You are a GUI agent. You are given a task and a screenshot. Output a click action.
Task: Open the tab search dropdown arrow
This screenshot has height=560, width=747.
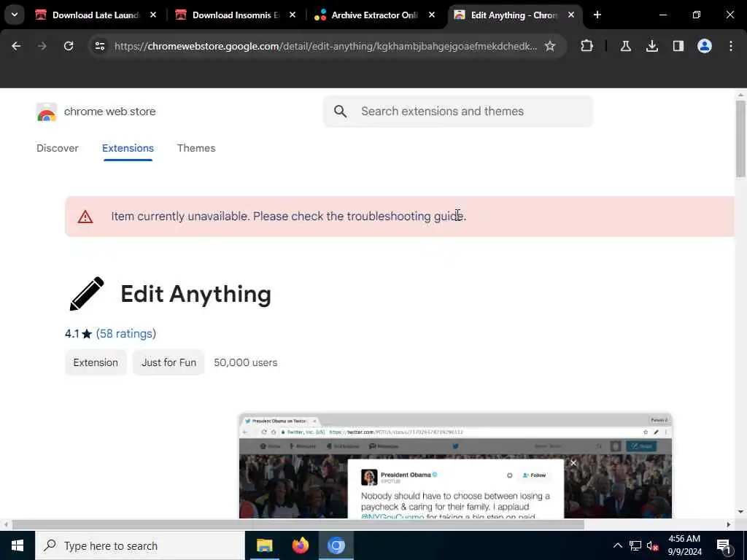[15, 15]
